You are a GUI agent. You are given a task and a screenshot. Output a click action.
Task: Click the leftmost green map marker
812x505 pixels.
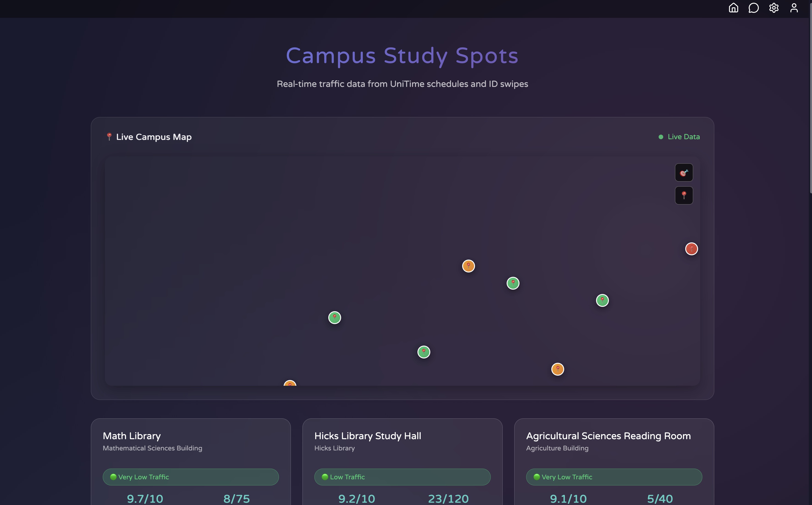tap(334, 318)
